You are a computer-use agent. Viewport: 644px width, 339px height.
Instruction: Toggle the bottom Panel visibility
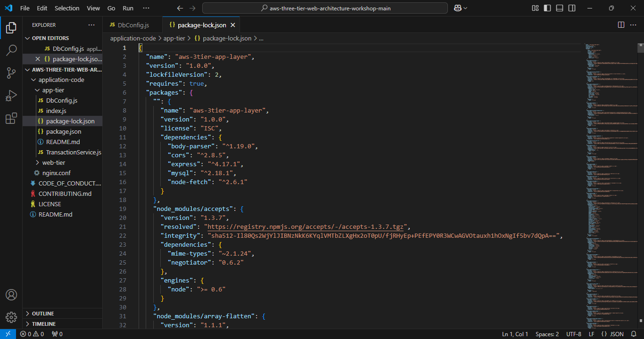click(x=560, y=8)
